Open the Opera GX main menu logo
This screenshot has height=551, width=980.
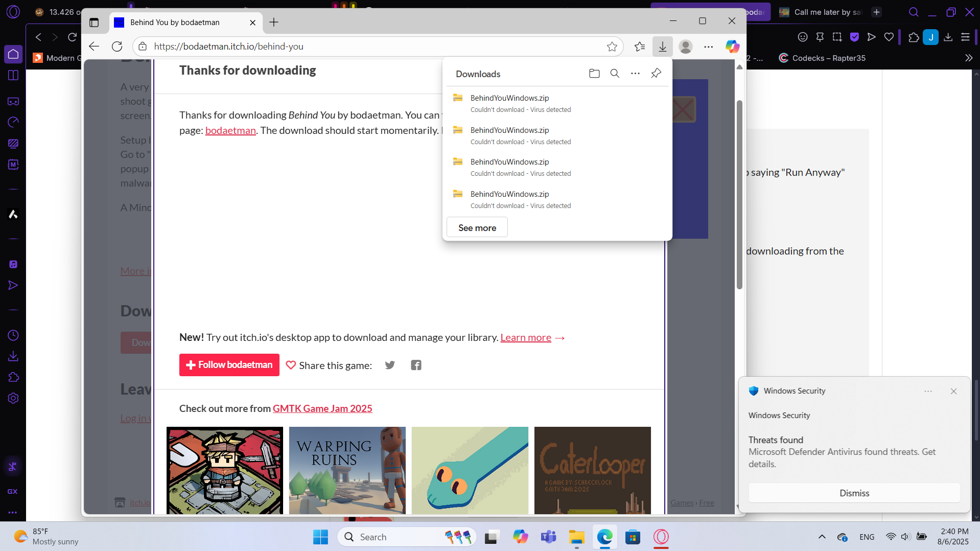click(x=13, y=12)
